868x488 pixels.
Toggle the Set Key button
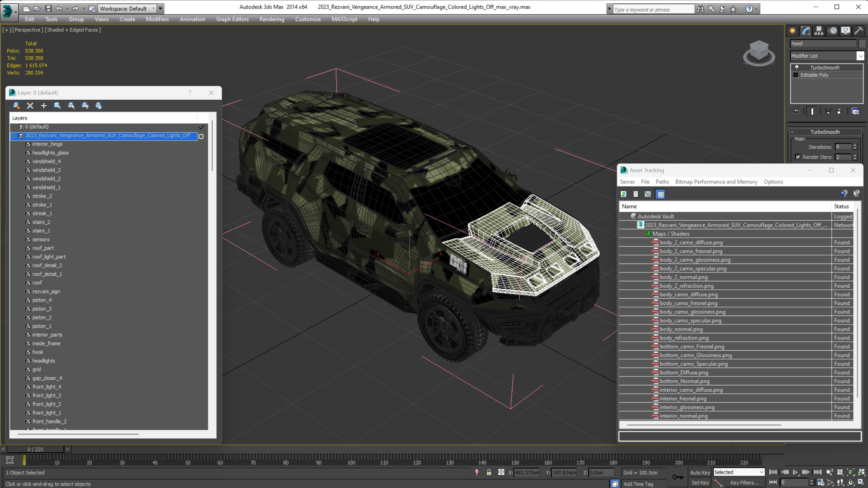point(700,482)
